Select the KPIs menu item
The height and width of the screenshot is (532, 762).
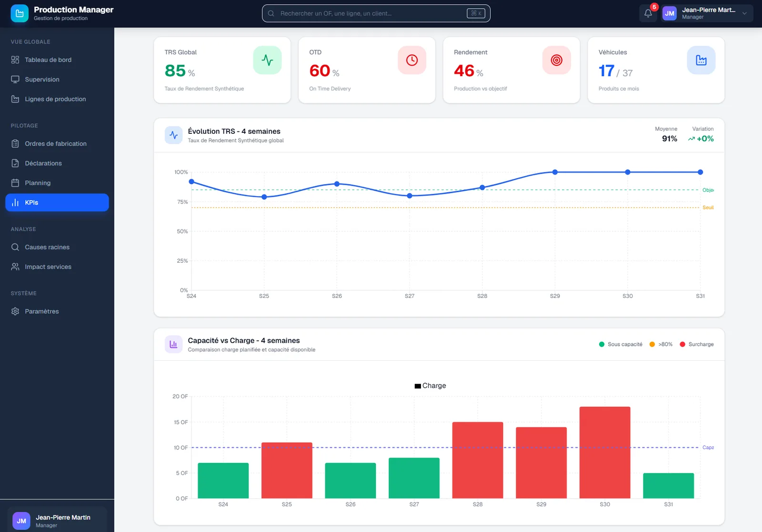tap(57, 202)
